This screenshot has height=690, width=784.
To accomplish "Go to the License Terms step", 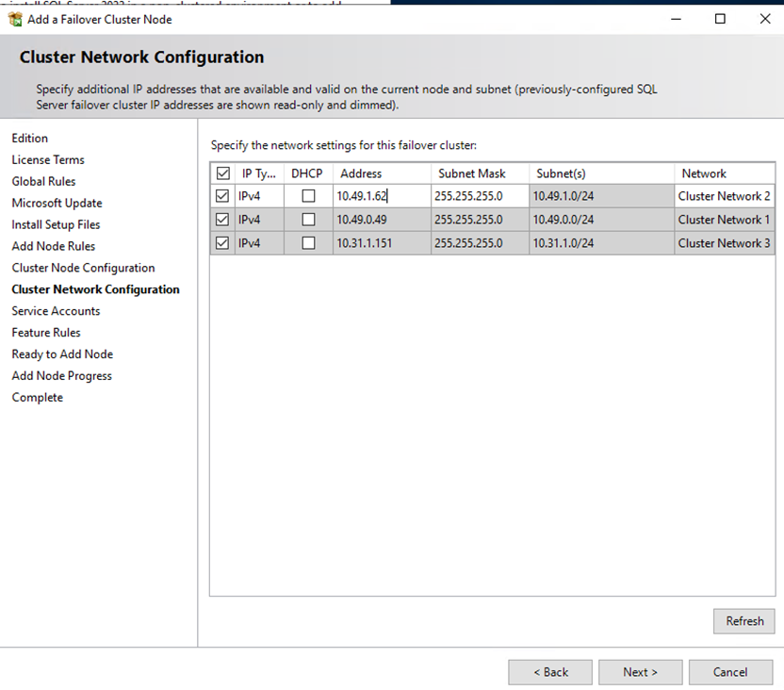I will [48, 160].
